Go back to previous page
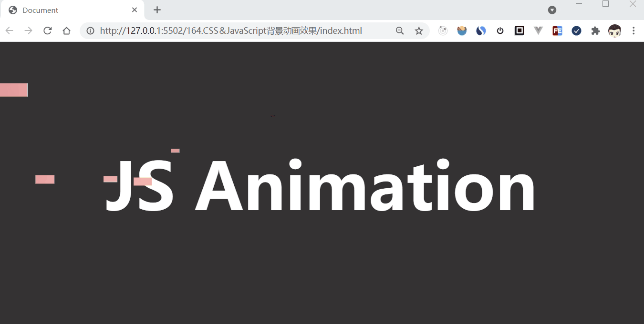 pyautogui.click(x=10, y=31)
